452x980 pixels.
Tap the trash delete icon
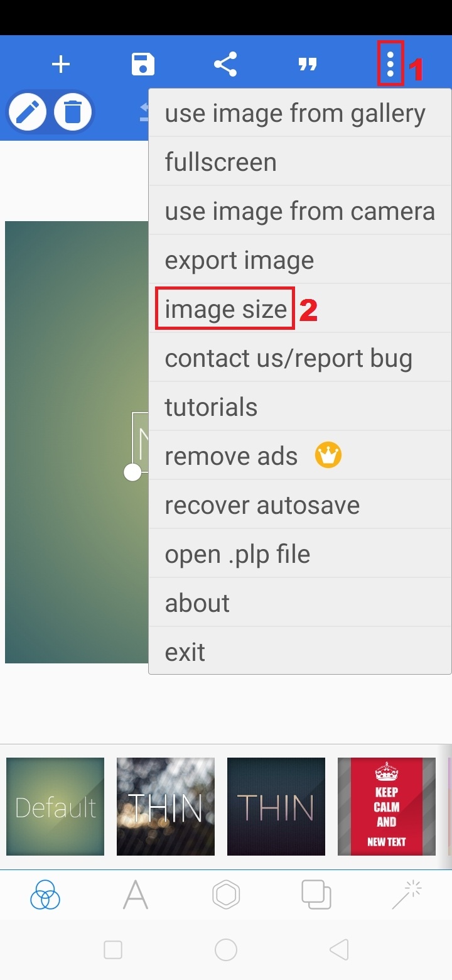click(73, 112)
